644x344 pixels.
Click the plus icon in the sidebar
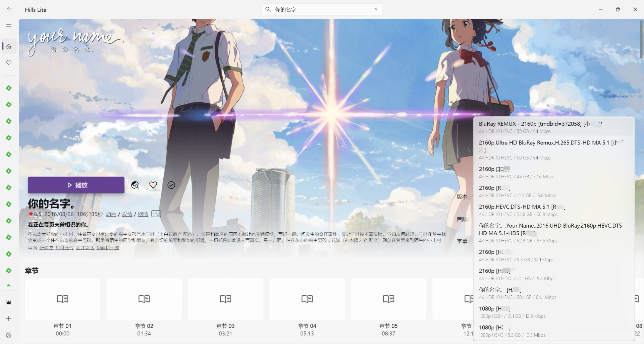[9, 319]
